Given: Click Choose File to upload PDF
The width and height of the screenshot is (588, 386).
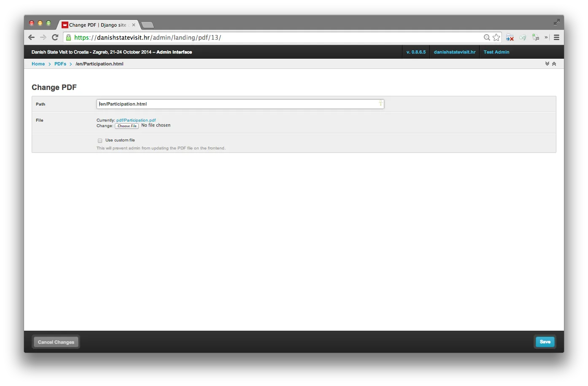Looking at the screenshot, I should (x=127, y=126).
